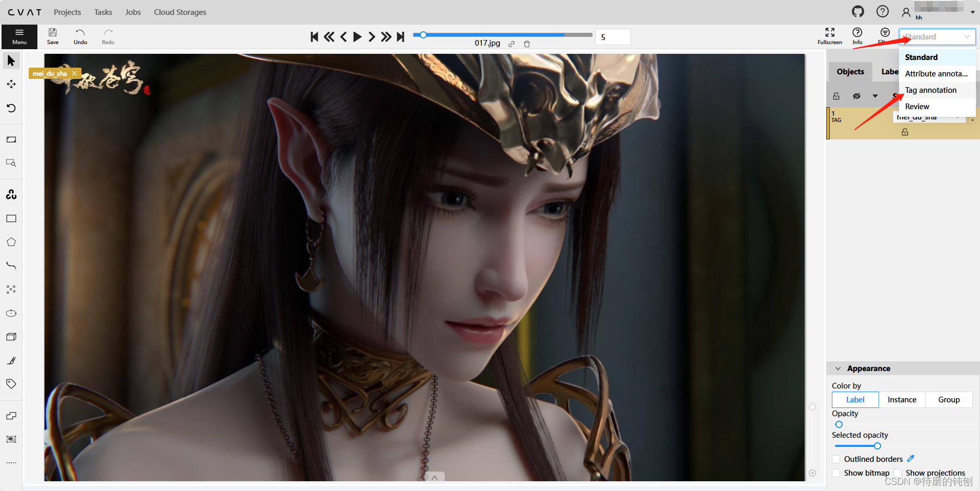The width and height of the screenshot is (980, 491).
Task: Undo the last action
Action: point(80,36)
